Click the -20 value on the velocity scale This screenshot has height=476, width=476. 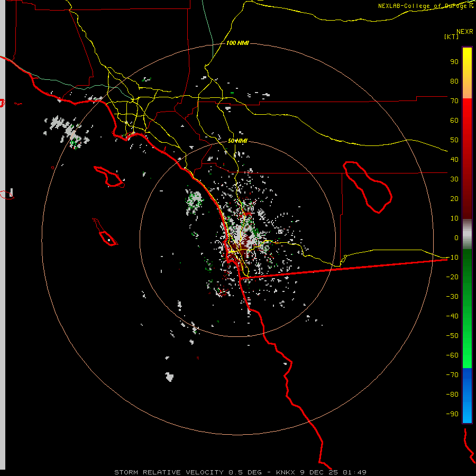point(452,277)
